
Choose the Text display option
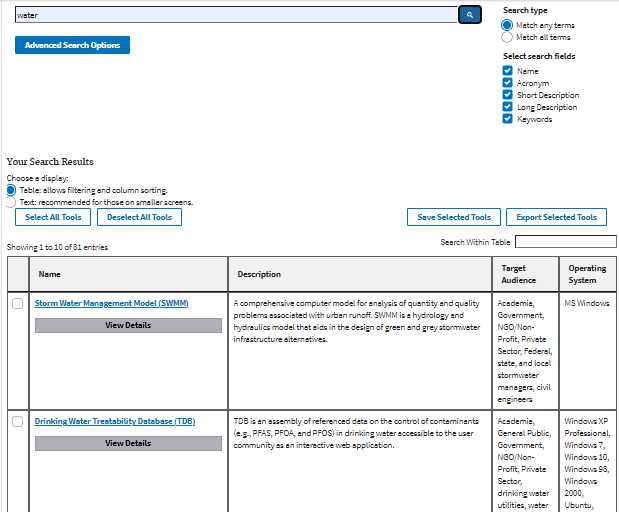point(11,202)
